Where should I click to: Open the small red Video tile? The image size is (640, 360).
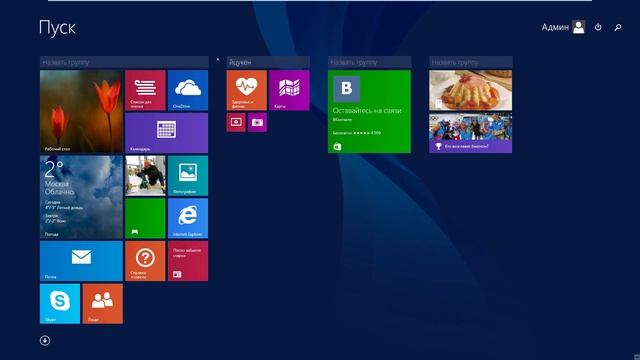pos(236,122)
